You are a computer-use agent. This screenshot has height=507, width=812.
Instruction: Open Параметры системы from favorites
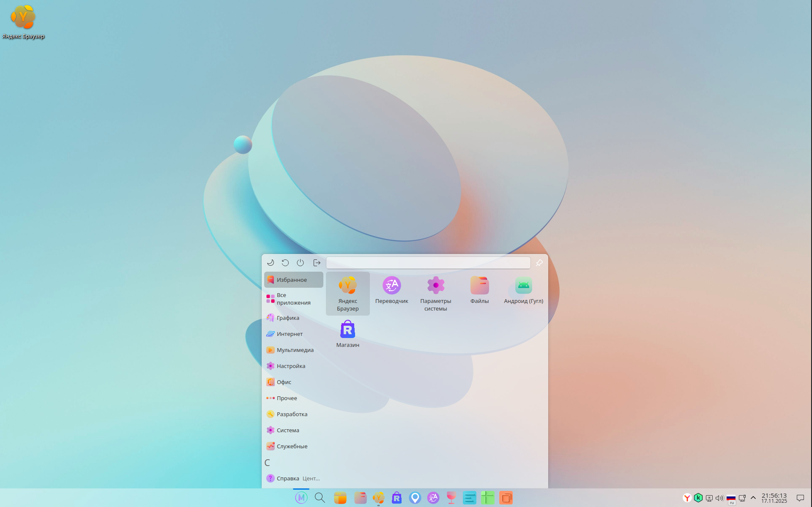point(435,294)
